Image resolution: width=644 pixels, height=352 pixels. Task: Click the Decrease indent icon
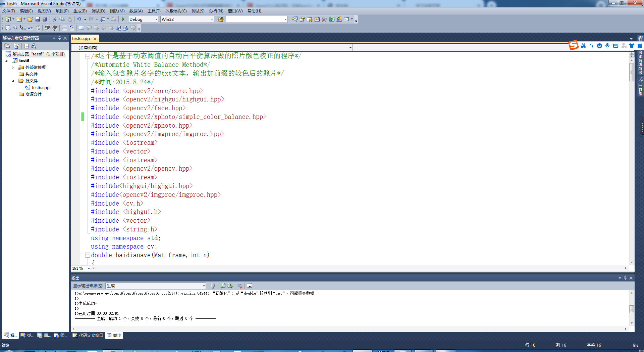(47, 28)
